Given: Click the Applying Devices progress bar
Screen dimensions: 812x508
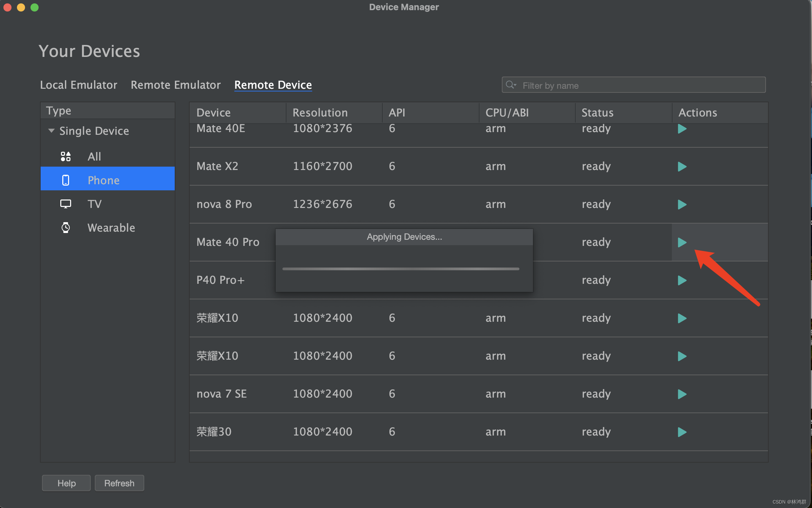Looking at the screenshot, I should 401,269.
